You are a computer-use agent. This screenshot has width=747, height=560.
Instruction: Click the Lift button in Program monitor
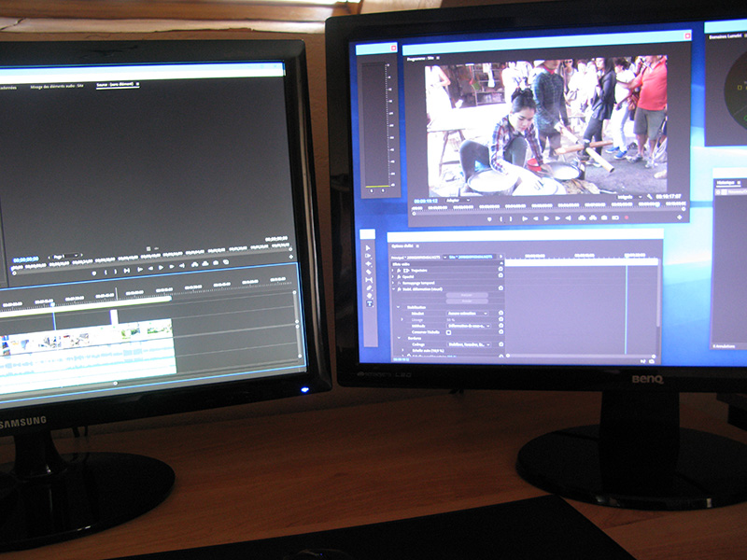582,217
